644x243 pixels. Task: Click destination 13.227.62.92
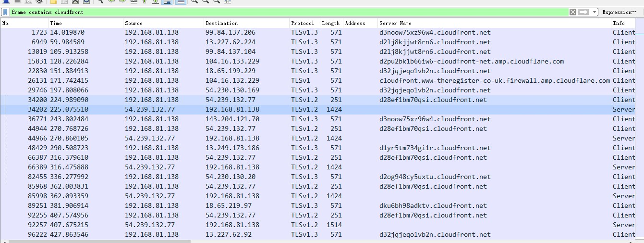click(229, 235)
